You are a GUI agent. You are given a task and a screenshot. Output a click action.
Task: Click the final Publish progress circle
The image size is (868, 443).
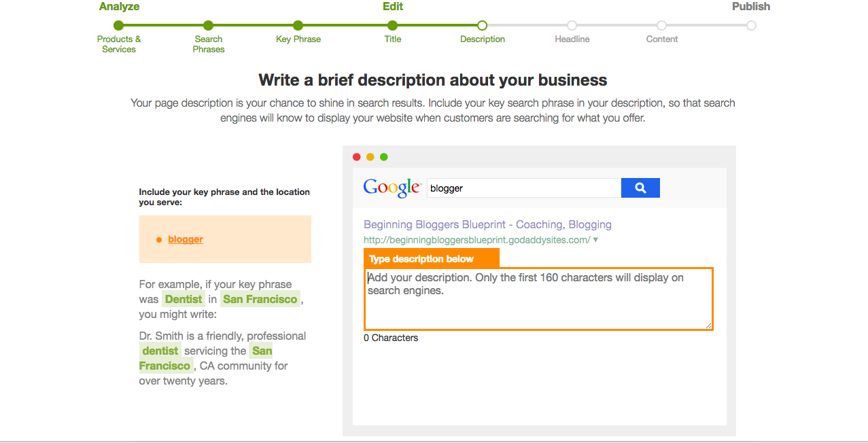(x=751, y=26)
